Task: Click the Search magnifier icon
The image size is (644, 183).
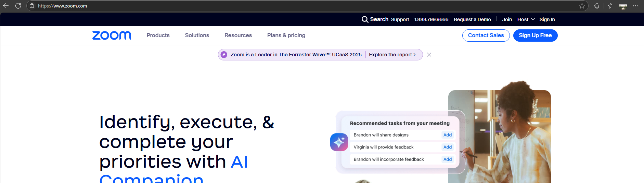Action: pos(365,19)
